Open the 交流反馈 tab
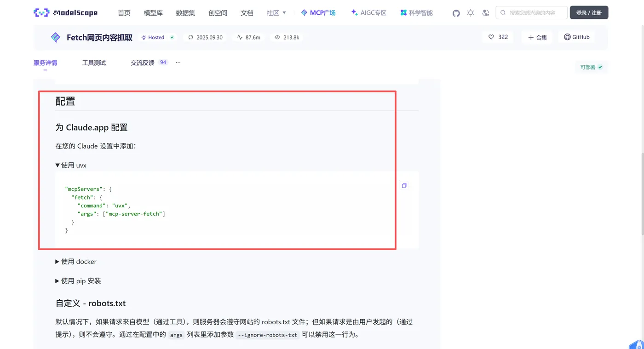This screenshot has width=644, height=349. pyautogui.click(x=143, y=63)
